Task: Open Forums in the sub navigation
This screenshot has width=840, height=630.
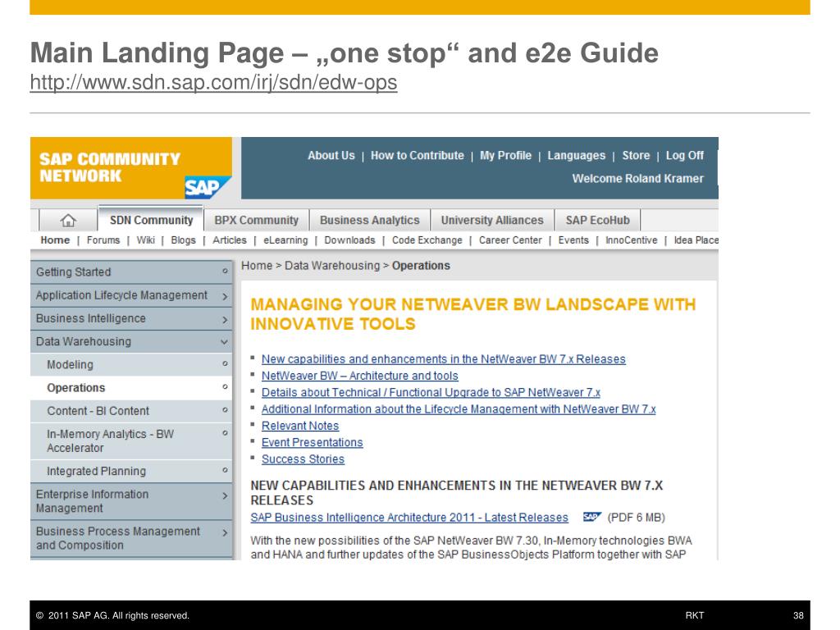Action: (103, 240)
